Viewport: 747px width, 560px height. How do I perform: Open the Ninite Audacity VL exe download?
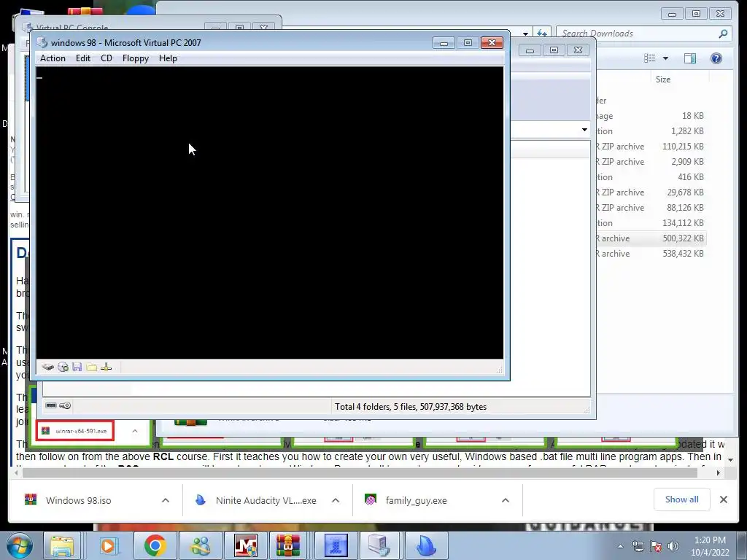click(266, 500)
